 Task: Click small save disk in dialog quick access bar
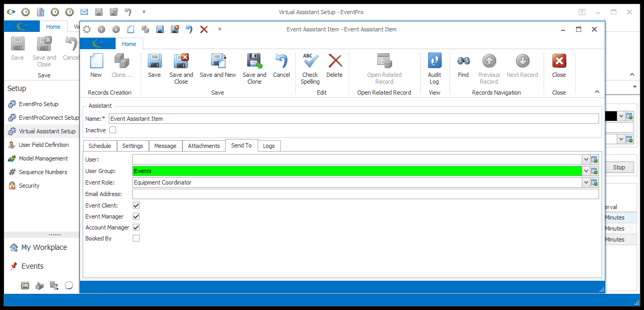160,29
